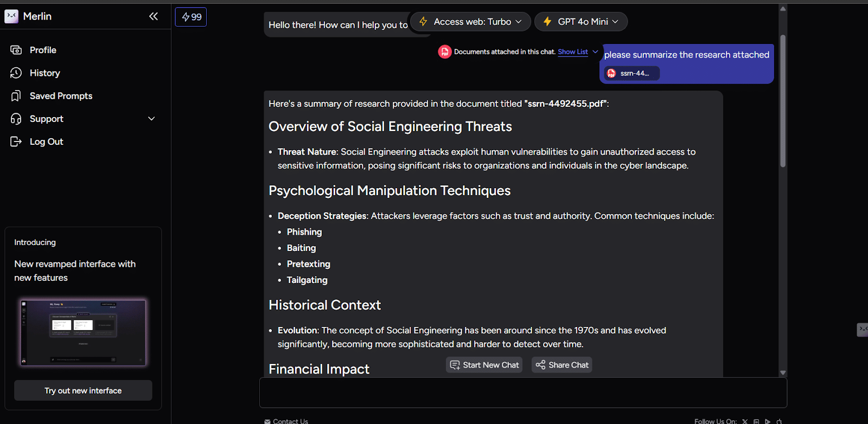Viewport: 868px width, 424px height.
Task: Click the new interface preview thumbnail
Action: coord(83,332)
